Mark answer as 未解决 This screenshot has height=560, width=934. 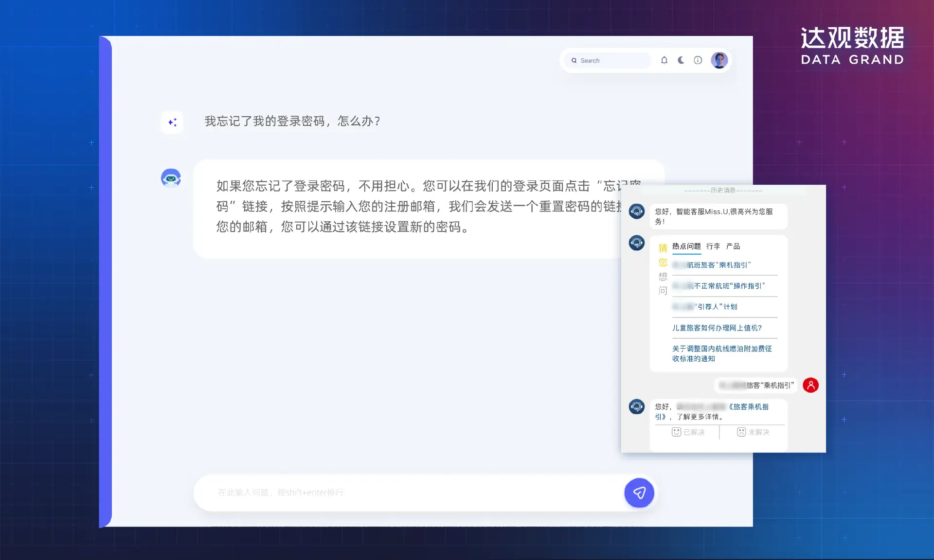pos(753,432)
